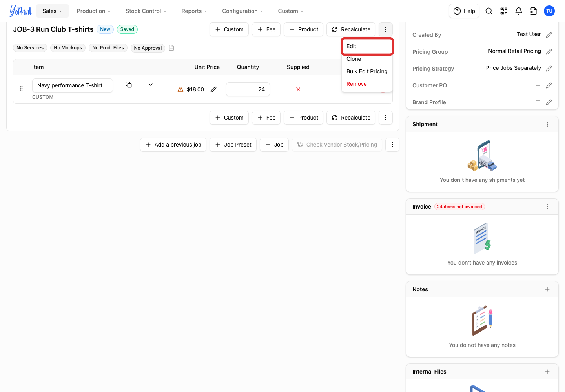Edit Pricing Strategy pencil icon

(x=549, y=69)
